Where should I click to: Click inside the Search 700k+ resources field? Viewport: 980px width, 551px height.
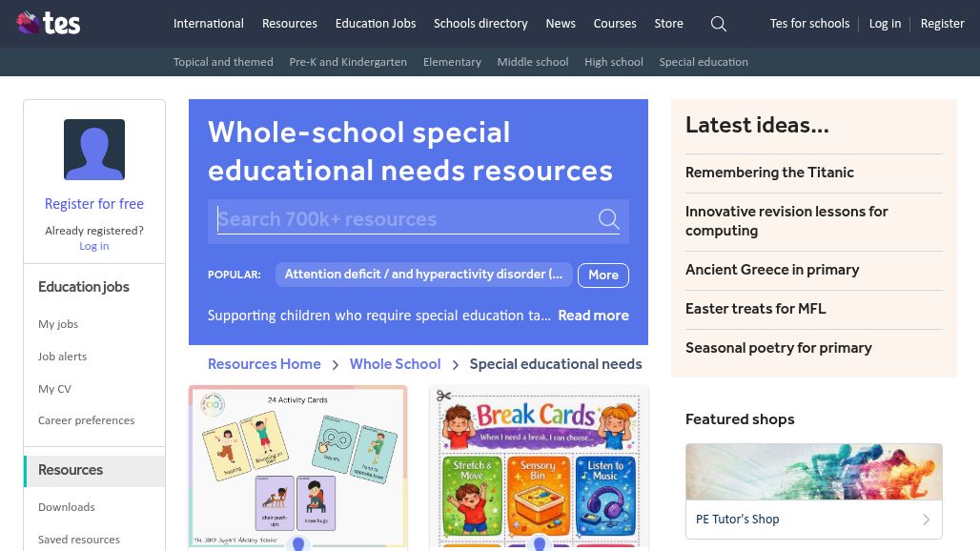pyautogui.click(x=400, y=219)
